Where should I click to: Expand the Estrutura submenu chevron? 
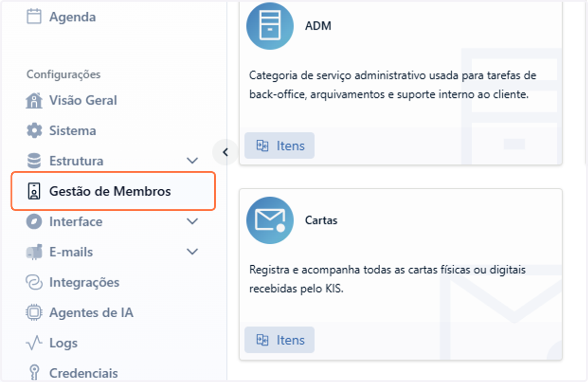(193, 161)
